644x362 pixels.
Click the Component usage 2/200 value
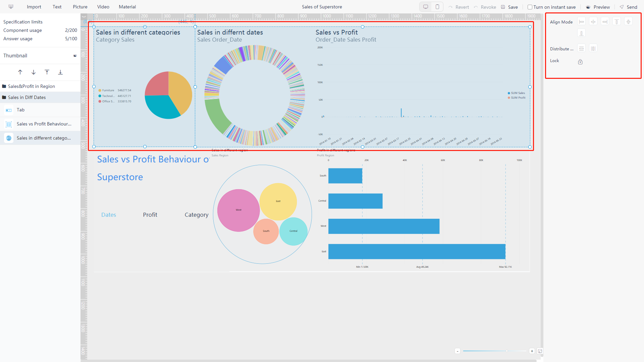71,30
